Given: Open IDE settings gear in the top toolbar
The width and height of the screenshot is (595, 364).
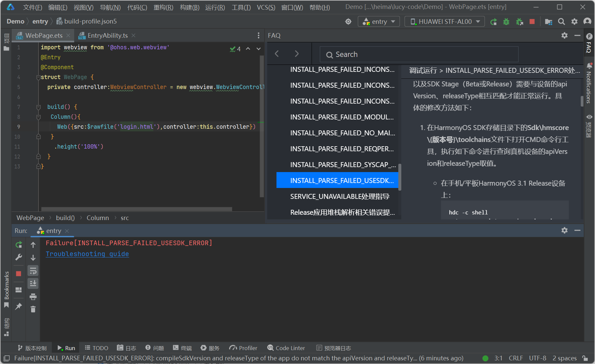Looking at the screenshot, I should (x=574, y=22).
